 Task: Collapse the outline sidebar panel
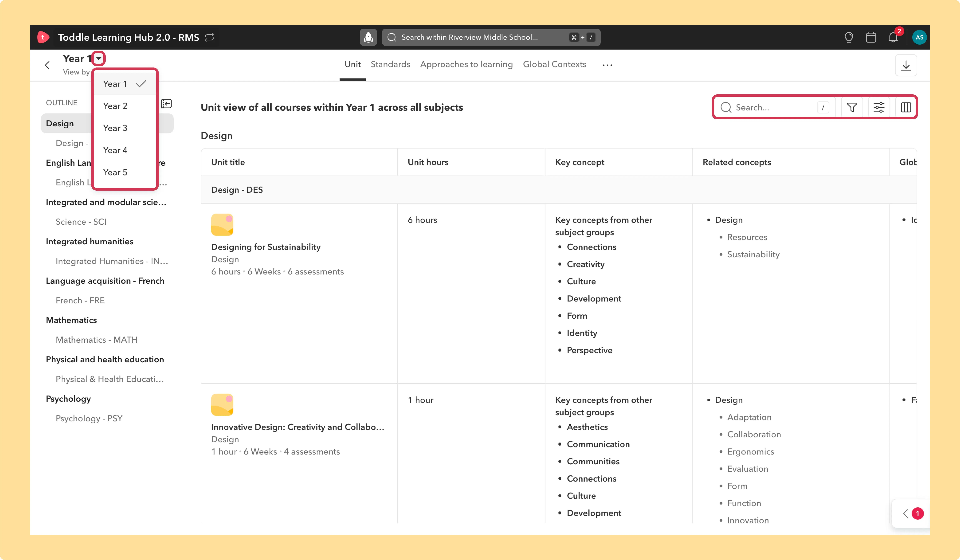(x=166, y=104)
